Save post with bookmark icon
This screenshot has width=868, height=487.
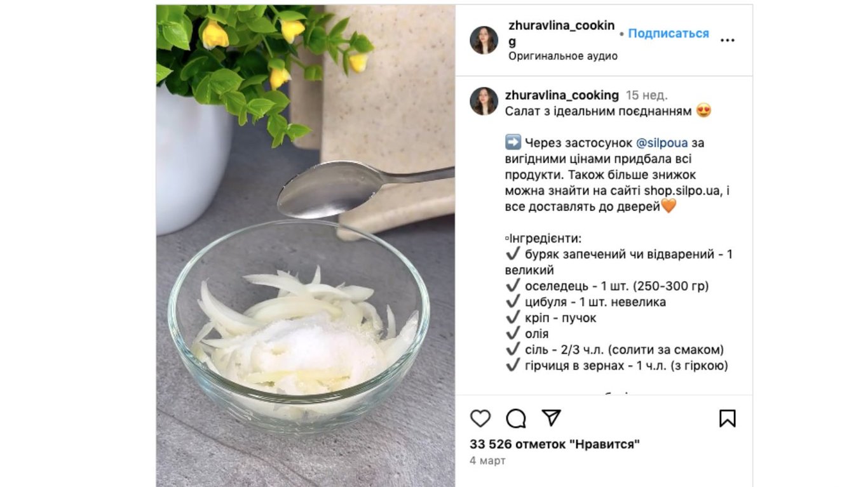click(727, 418)
